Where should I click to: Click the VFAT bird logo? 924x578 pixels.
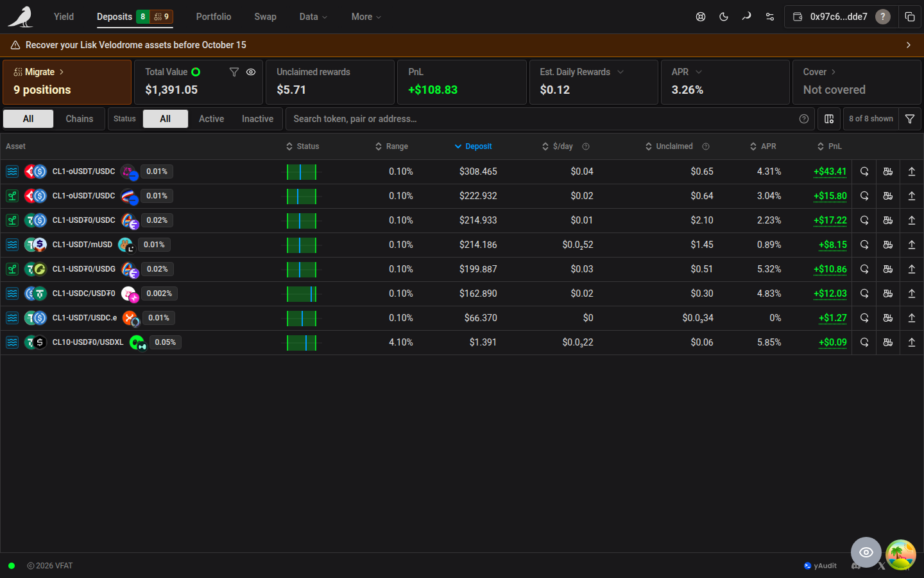coord(21,17)
